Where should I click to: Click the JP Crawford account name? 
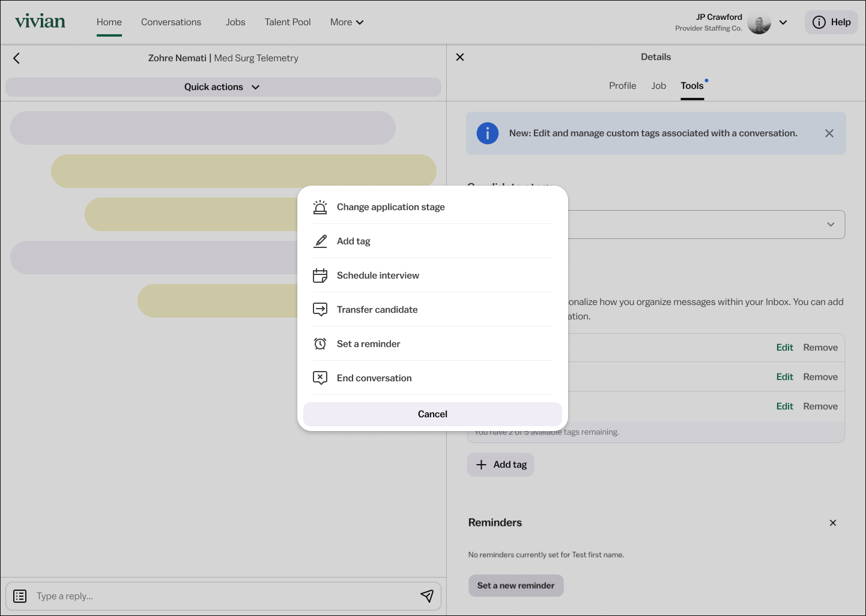click(x=719, y=17)
